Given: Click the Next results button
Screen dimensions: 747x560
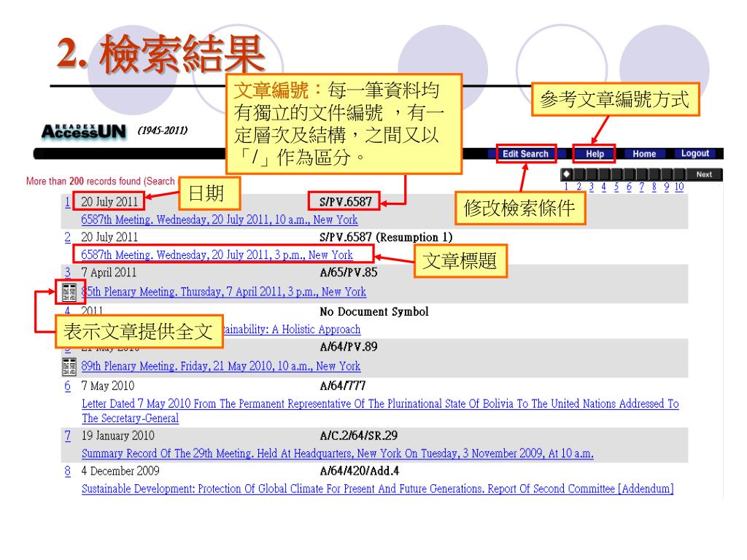Looking at the screenshot, I should (x=704, y=174).
